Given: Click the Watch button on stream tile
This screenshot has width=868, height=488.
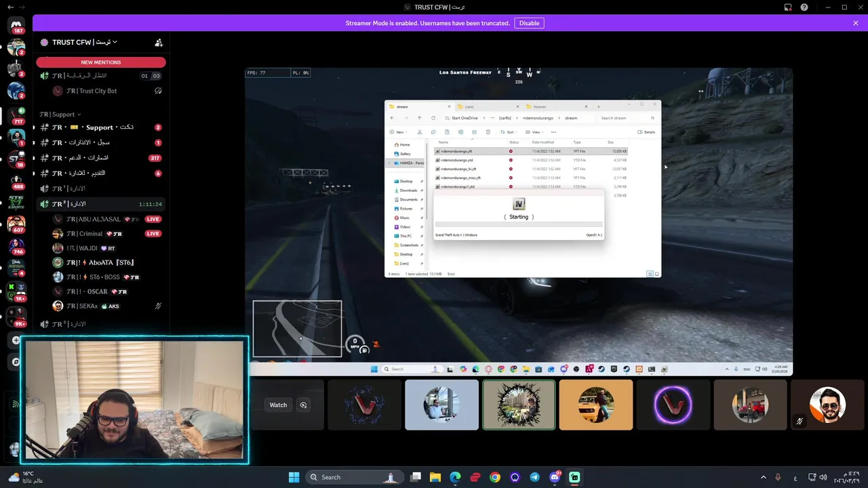Looking at the screenshot, I should [x=278, y=405].
